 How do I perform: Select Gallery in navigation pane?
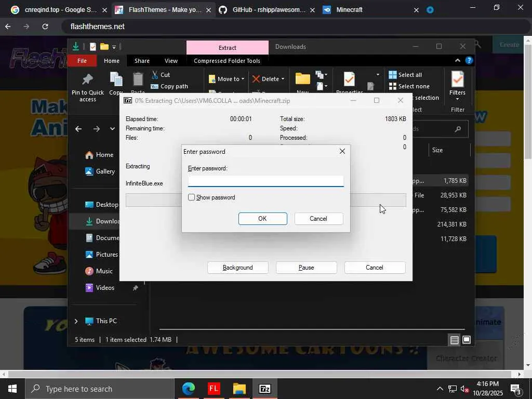coord(100,171)
